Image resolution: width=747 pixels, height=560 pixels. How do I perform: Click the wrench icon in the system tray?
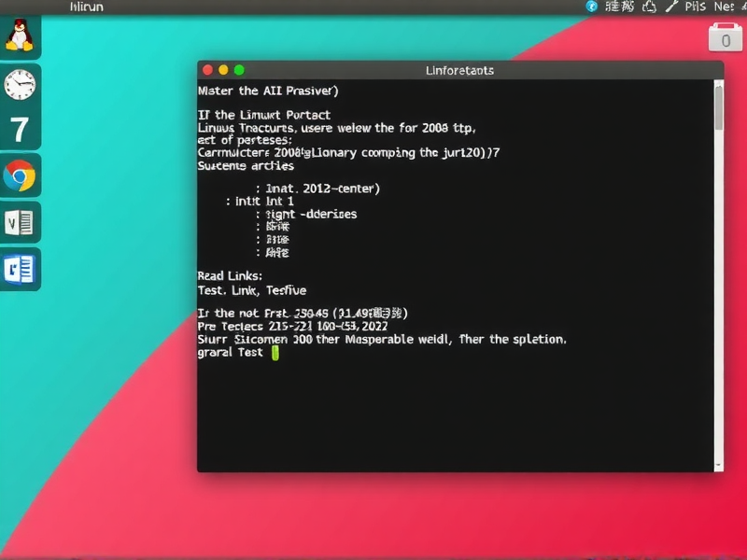coord(670,7)
